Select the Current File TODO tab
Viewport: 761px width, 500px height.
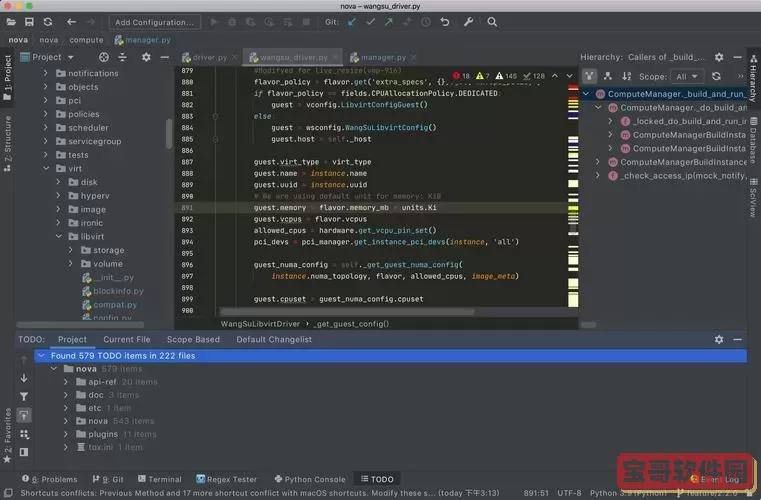(127, 339)
